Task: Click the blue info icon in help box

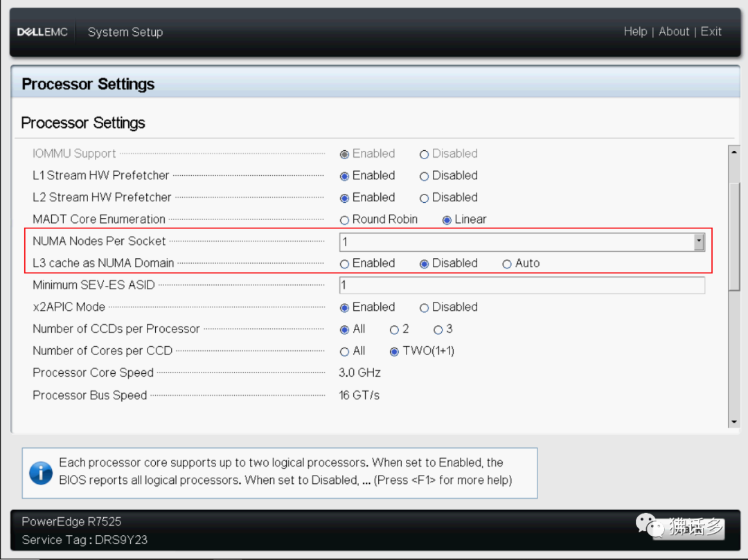Action: (41, 474)
